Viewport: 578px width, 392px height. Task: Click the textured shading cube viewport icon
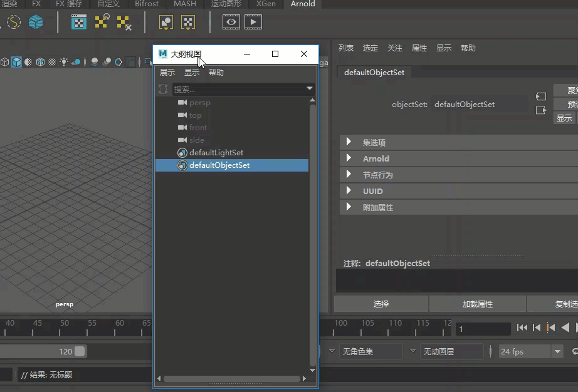(x=52, y=62)
